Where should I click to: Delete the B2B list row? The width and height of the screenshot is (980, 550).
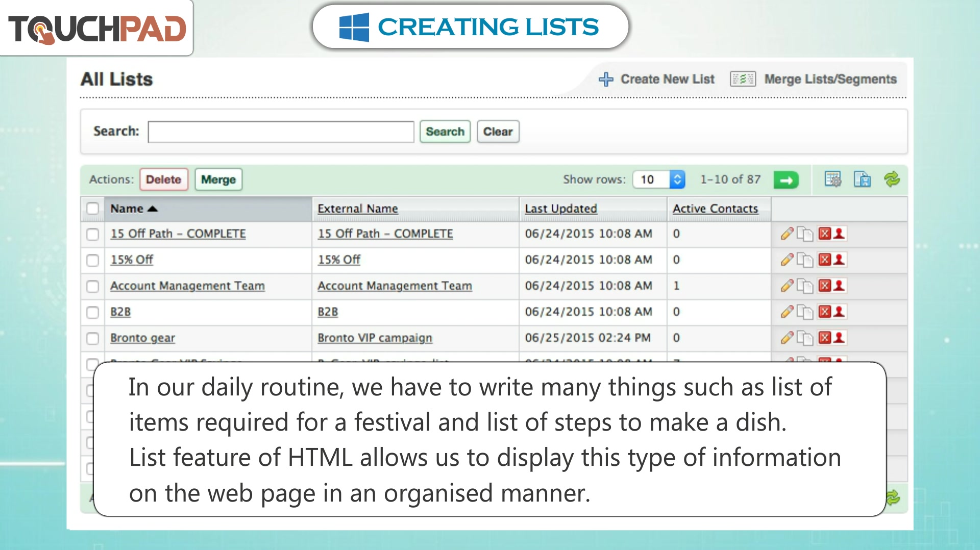824,312
